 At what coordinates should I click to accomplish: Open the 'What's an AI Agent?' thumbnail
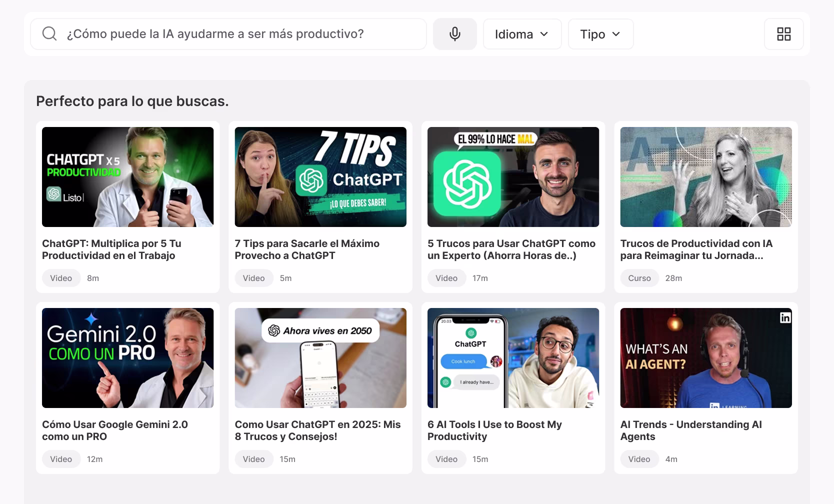click(706, 358)
